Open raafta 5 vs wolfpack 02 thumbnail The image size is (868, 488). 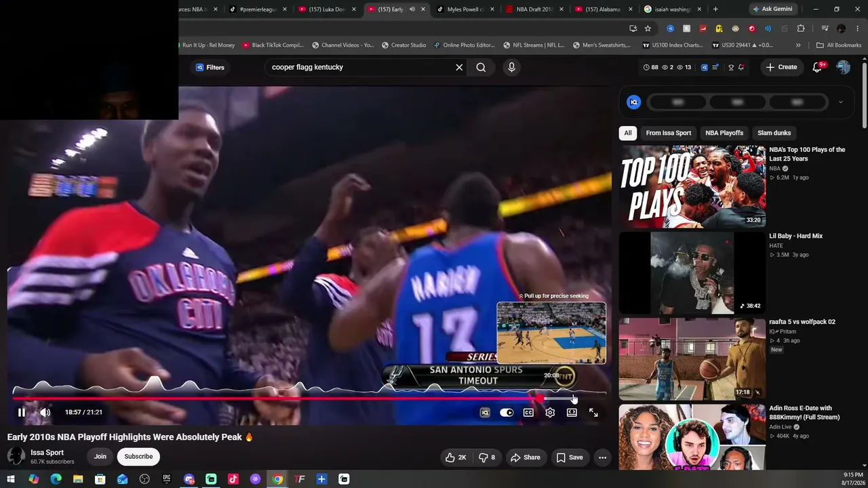[x=692, y=358]
